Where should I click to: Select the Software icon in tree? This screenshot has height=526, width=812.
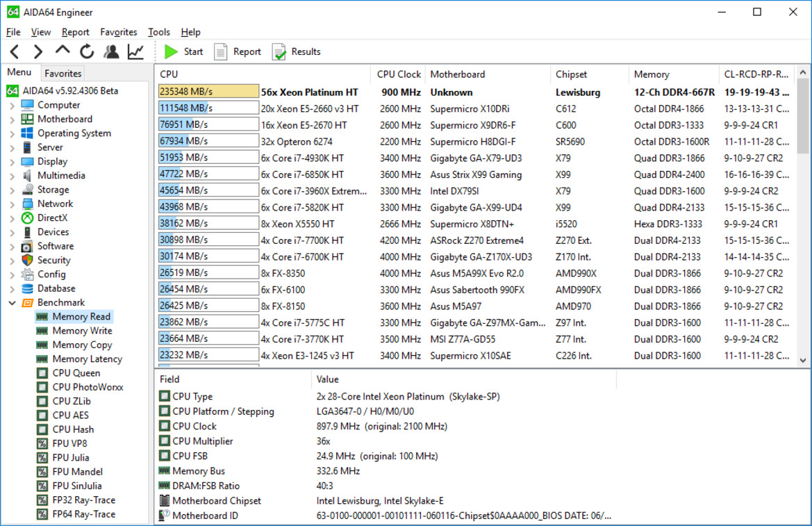point(28,246)
